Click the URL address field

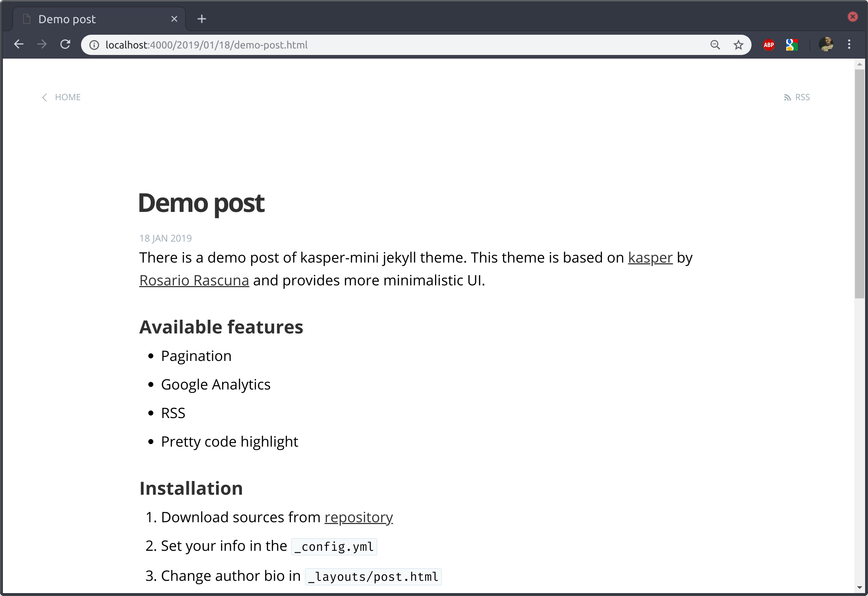(x=374, y=45)
